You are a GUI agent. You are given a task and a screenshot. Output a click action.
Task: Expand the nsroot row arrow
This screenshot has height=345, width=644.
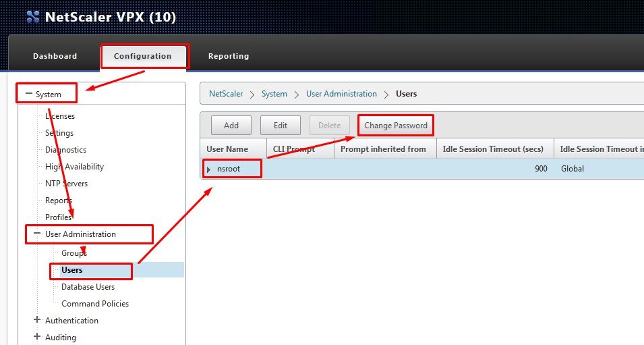(209, 169)
